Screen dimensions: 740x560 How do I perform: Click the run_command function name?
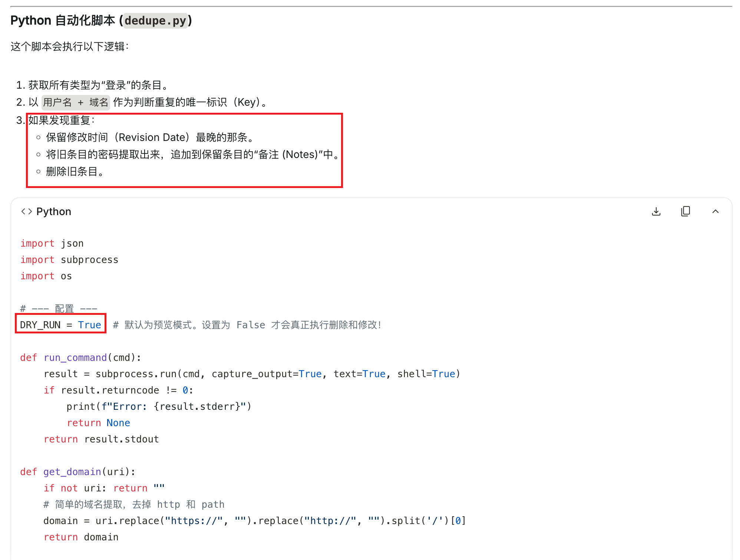click(75, 358)
